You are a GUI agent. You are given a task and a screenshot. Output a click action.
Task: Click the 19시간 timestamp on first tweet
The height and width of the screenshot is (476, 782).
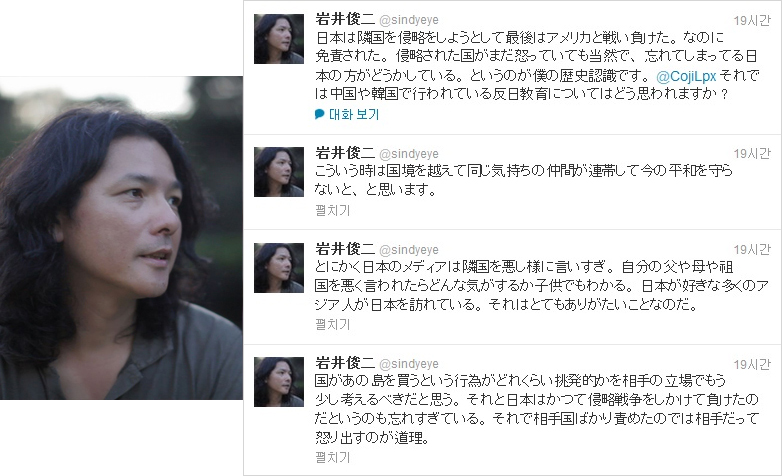pos(752,20)
